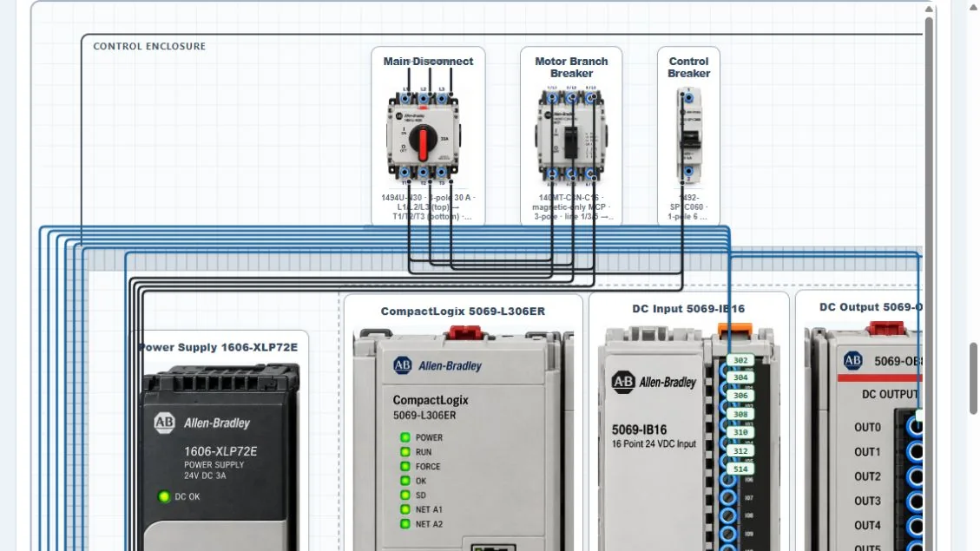This screenshot has width=980, height=551.
Task: Click the RUN LED on CompactLogix
Action: pyautogui.click(x=405, y=452)
